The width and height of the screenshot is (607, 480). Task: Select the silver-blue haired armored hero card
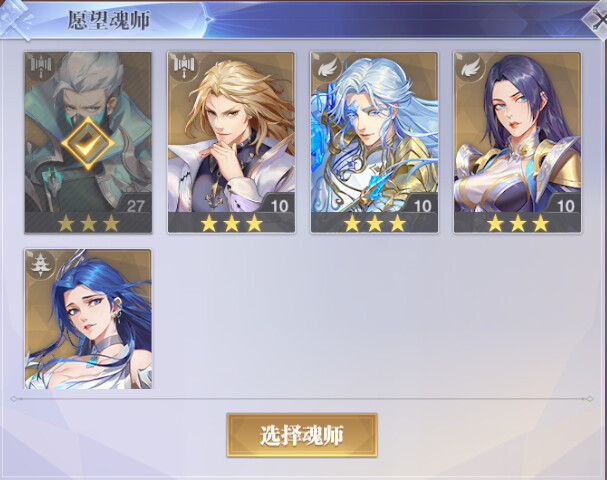coord(374,142)
